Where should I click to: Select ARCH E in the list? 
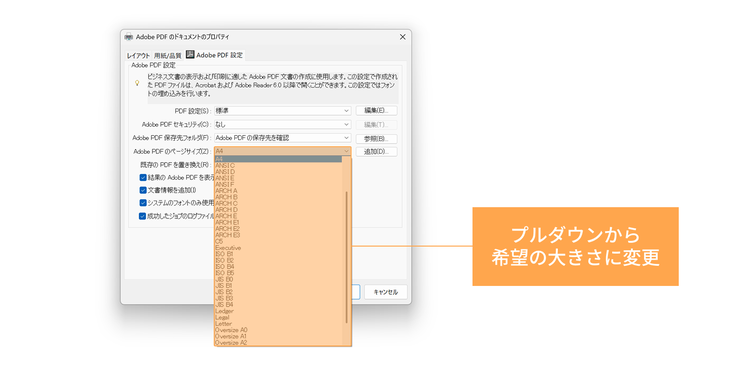278,216
